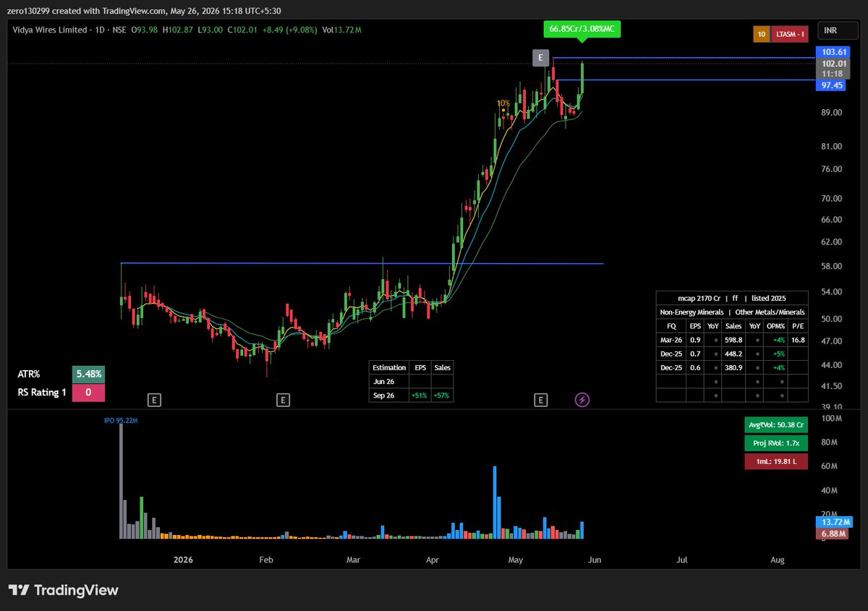Click the red LTASM - I badge
Viewport: 868px width, 611px height.
(790, 34)
